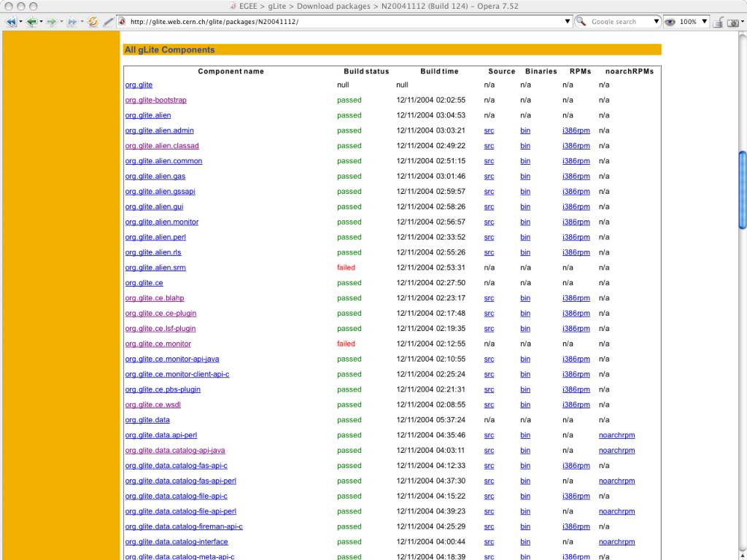The height and width of the screenshot is (560, 747).
Task: Click the vertical scrollbar thumb
Action: click(x=742, y=190)
